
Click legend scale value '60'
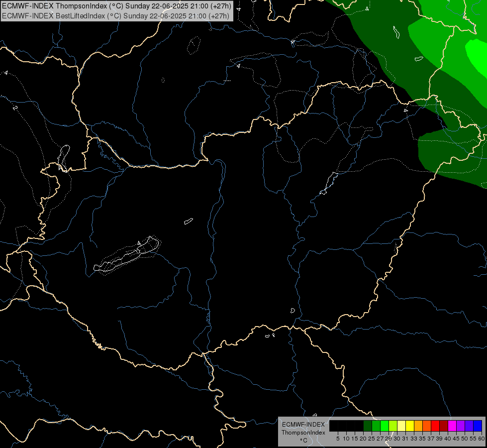[482, 439]
